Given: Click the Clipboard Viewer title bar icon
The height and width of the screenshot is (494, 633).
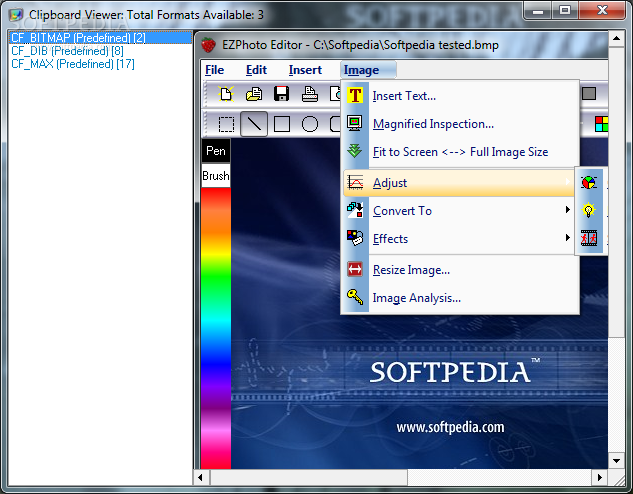Looking at the screenshot, I should (16, 15).
